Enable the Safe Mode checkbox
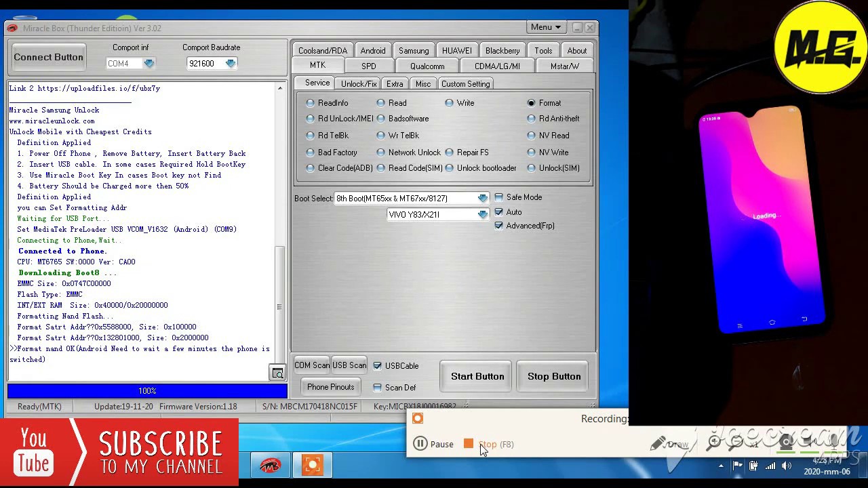Viewport: 868px width, 488px height. [x=499, y=197]
